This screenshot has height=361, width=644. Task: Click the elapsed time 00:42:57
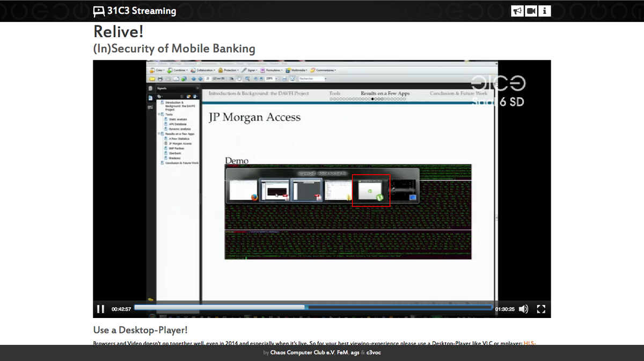[121, 309]
